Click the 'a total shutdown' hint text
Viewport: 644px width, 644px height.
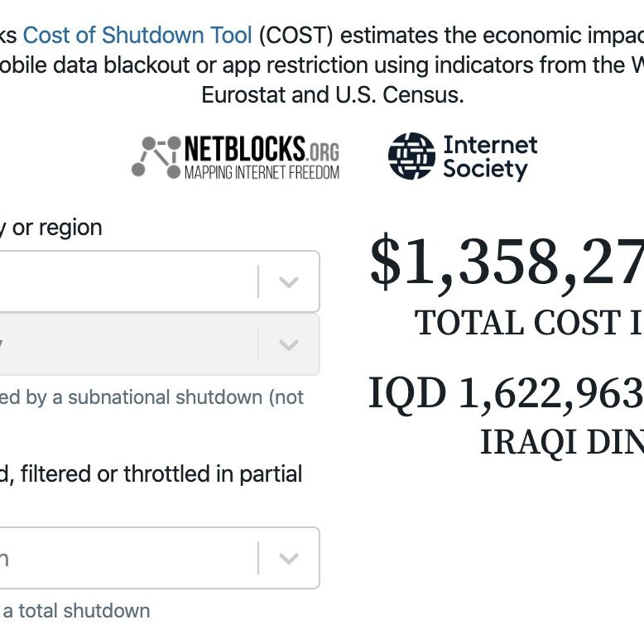76,611
